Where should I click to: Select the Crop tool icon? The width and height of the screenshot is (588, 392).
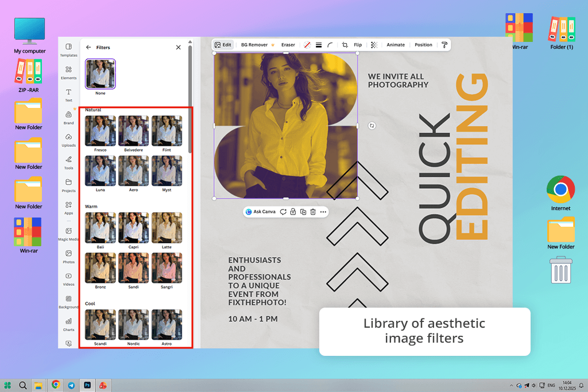coord(345,45)
